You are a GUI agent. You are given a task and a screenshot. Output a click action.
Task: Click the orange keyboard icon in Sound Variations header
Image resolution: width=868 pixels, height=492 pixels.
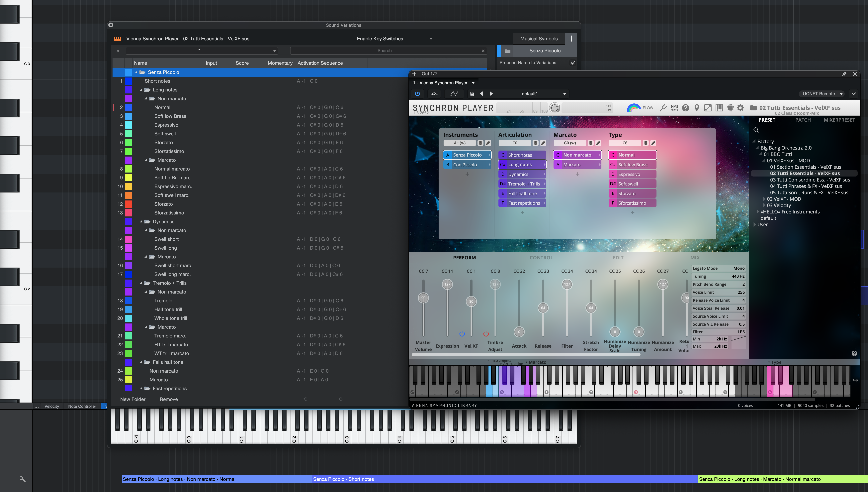(118, 39)
